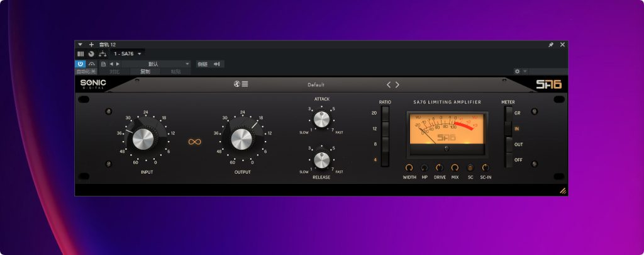Select ratio 4 button
Image resolution: width=644 pixels, height=255 pixels.
point(385,159)
